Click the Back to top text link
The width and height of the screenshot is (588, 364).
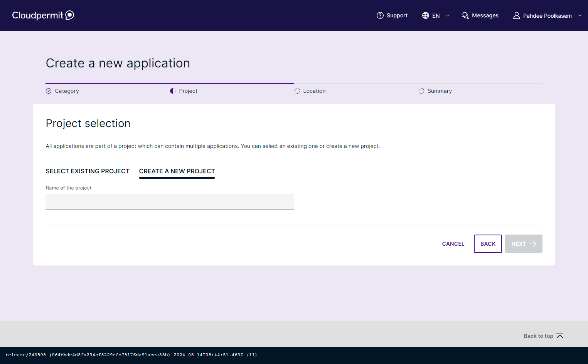click(x=538, y=336)
